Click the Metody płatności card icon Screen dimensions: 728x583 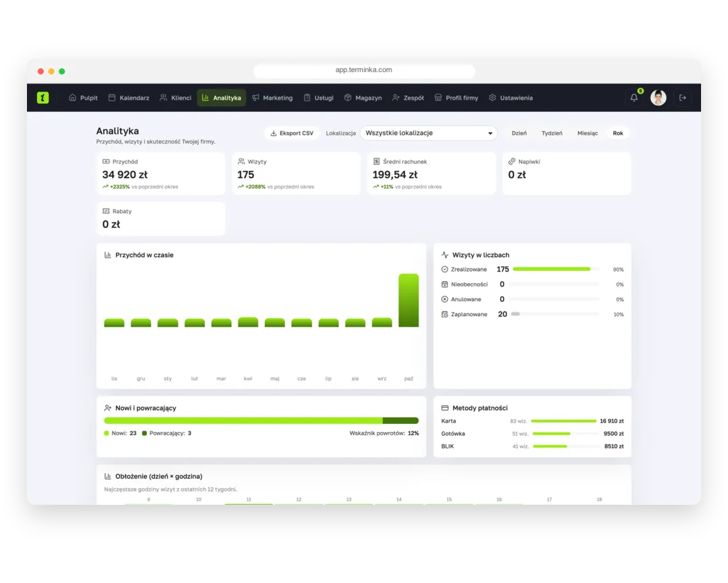click(x=445, y=408)
